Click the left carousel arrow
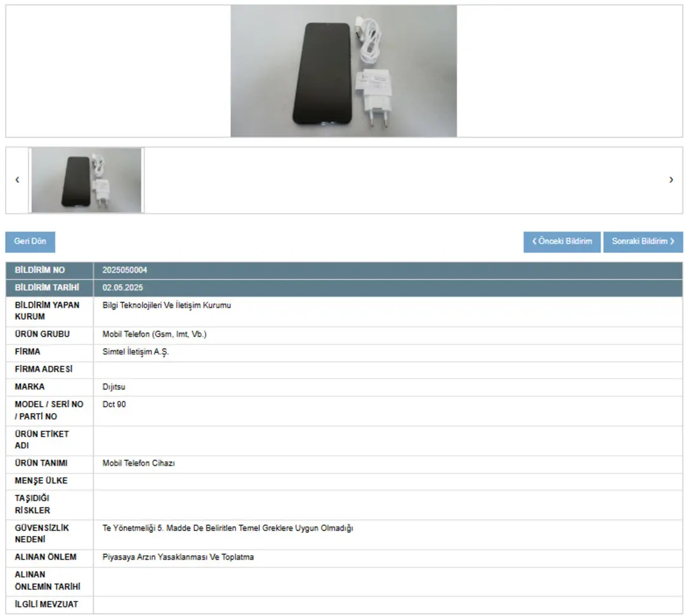 click(17, 180)
